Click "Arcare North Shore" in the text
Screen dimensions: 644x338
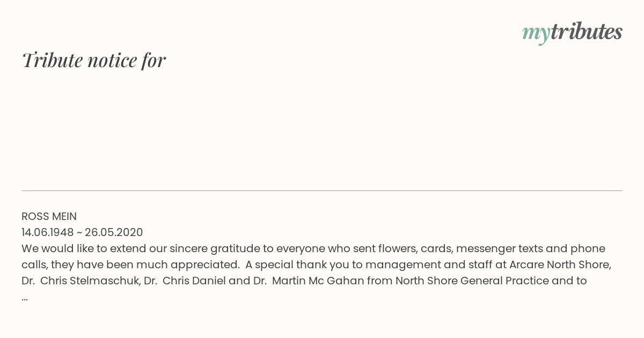tap(559, 264)
